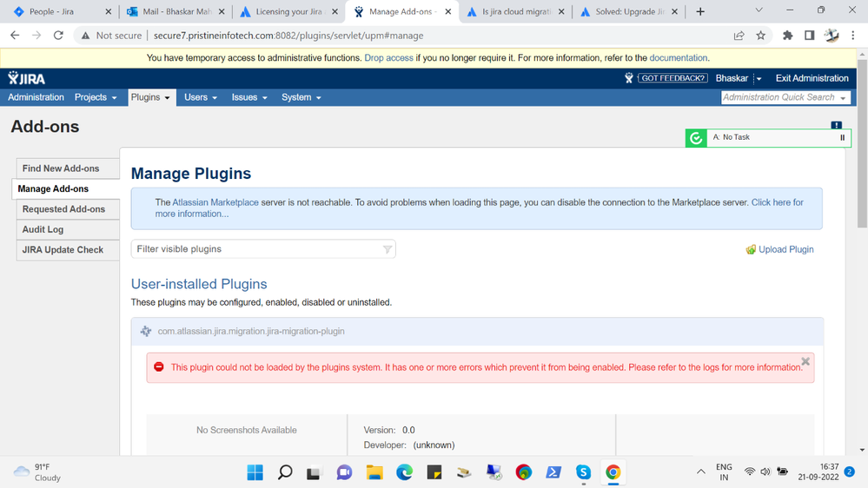
Task: Click the jira-migration-plugin puzzle icon
Action: click(146, 331)
